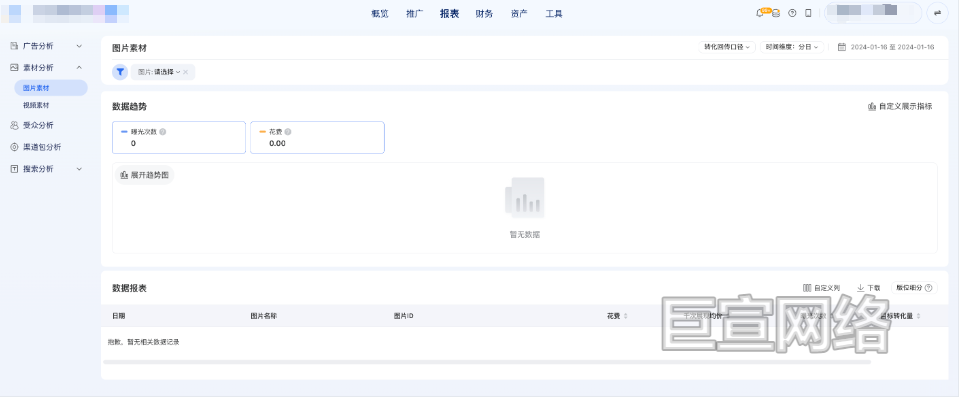Sort table by 花费 column arrows

pos(625,317)
